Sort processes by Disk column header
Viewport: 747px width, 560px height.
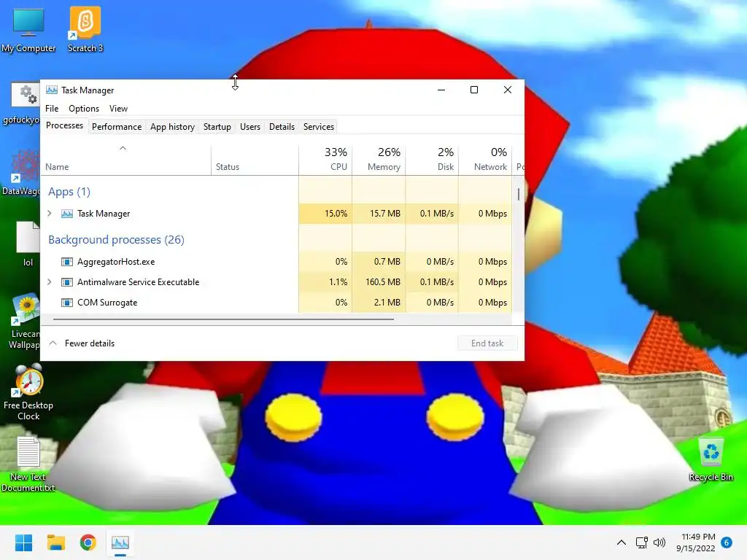(x=432, y=160)
